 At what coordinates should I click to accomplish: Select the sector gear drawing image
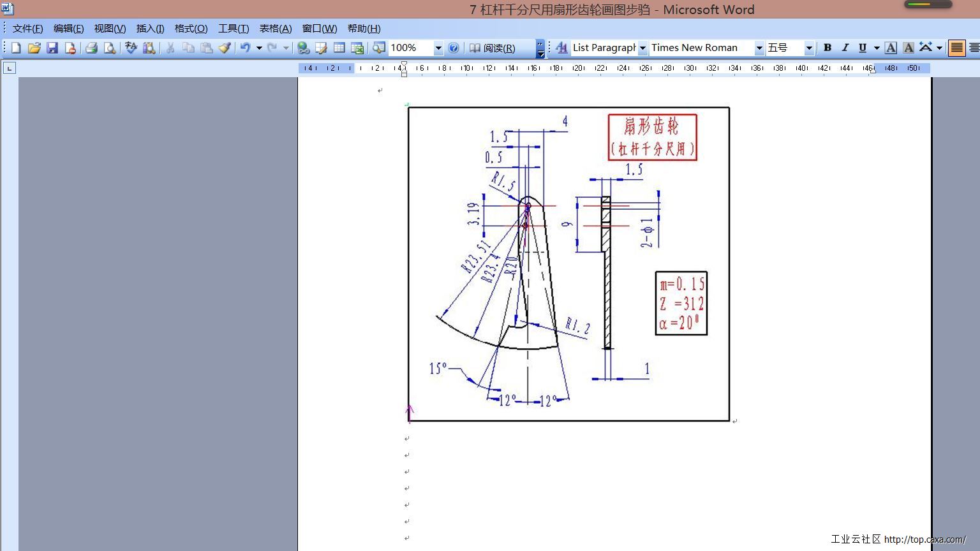568,264
